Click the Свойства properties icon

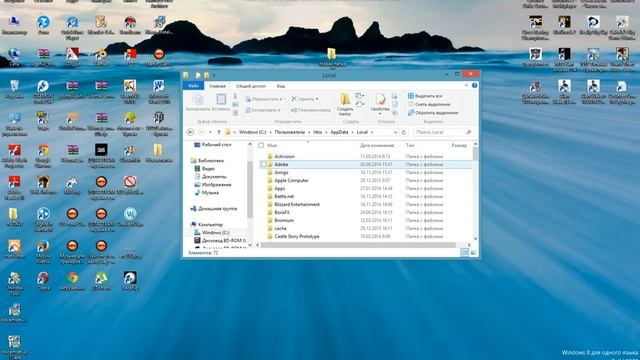(x=380, y=99)
